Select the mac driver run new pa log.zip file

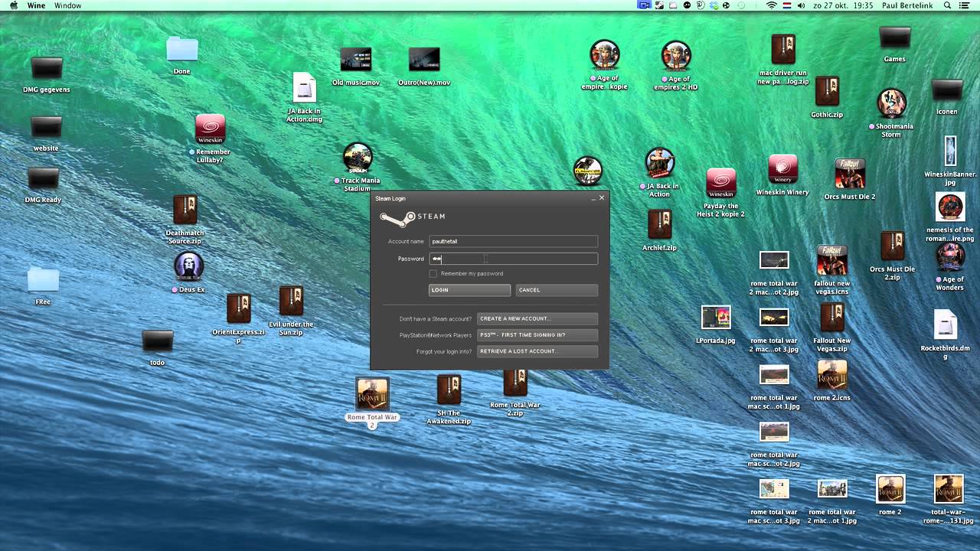782,50
